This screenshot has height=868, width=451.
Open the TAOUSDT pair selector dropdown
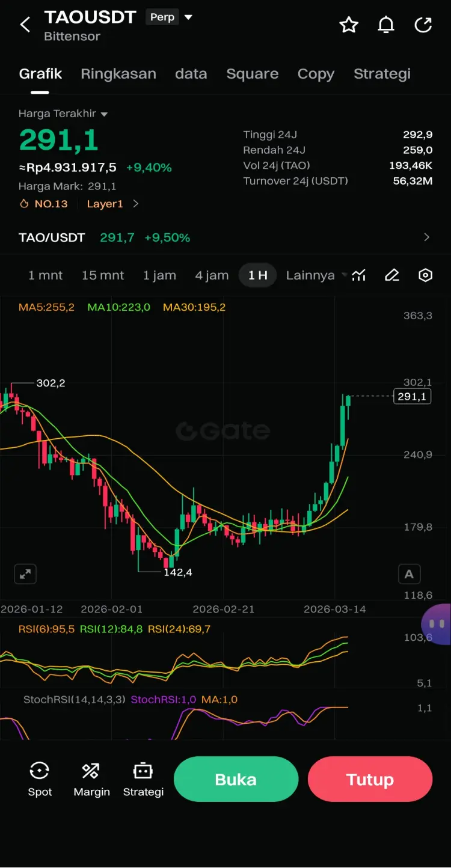click(x=188, y=17)
